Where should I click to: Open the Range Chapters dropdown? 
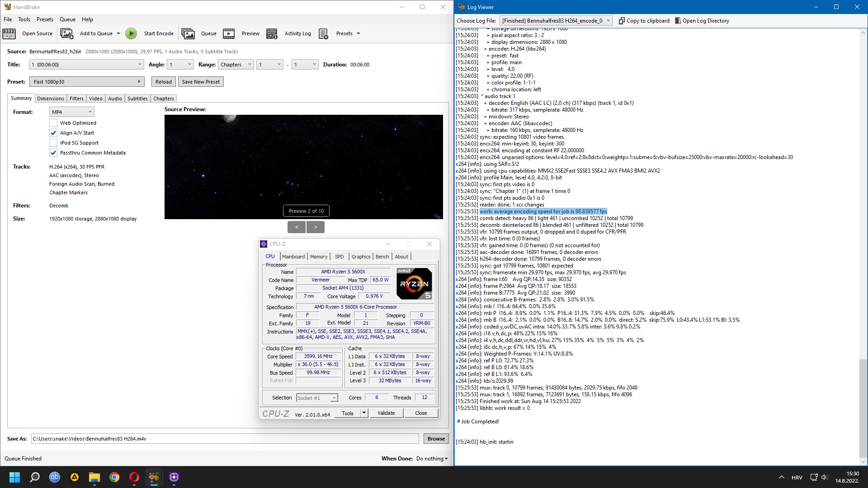click(x=236, y=65)
